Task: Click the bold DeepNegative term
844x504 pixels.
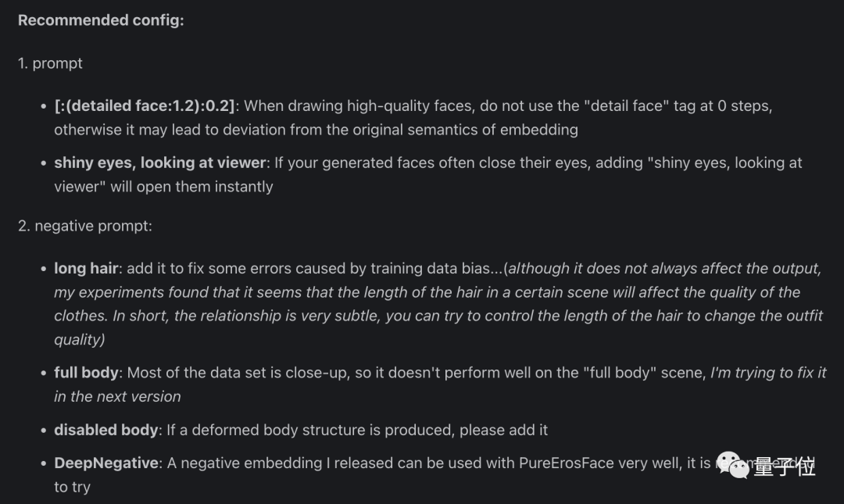Action: 106,463
